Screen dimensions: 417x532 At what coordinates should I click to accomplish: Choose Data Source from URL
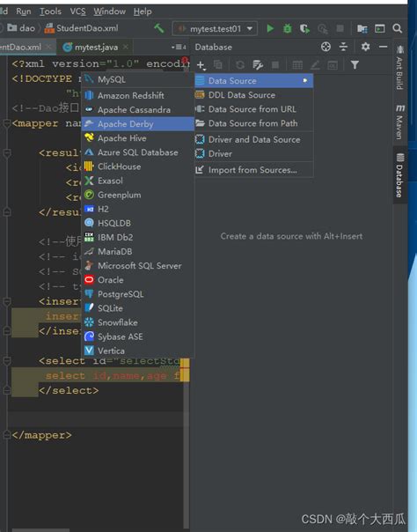tap(253, 109)
